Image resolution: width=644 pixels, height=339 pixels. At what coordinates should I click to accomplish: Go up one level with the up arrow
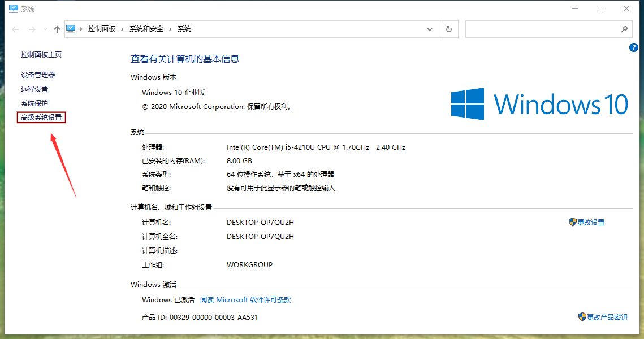click(x=57, y=29)
